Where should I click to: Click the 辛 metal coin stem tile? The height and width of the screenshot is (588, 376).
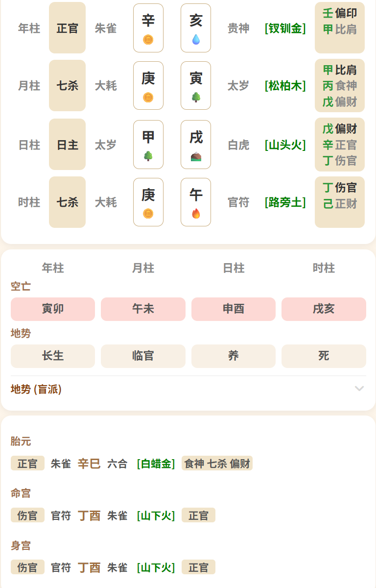[x=148, y=28]
